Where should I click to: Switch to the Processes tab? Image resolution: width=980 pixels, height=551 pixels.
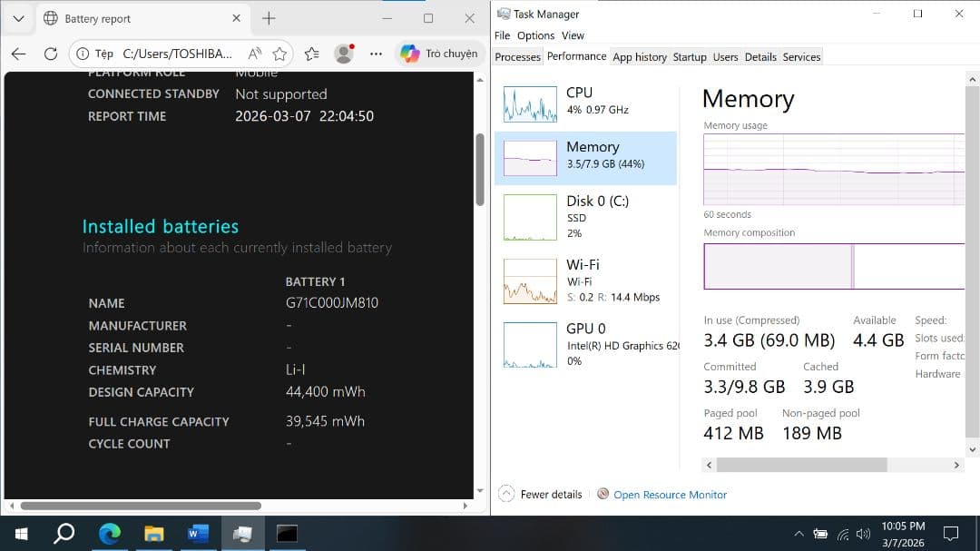pos(517,57)
